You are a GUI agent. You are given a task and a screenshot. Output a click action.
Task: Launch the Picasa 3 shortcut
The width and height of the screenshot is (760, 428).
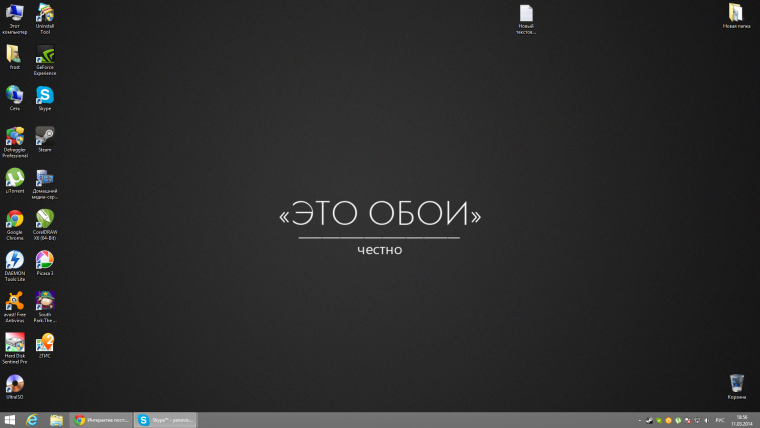coord(45,263)
